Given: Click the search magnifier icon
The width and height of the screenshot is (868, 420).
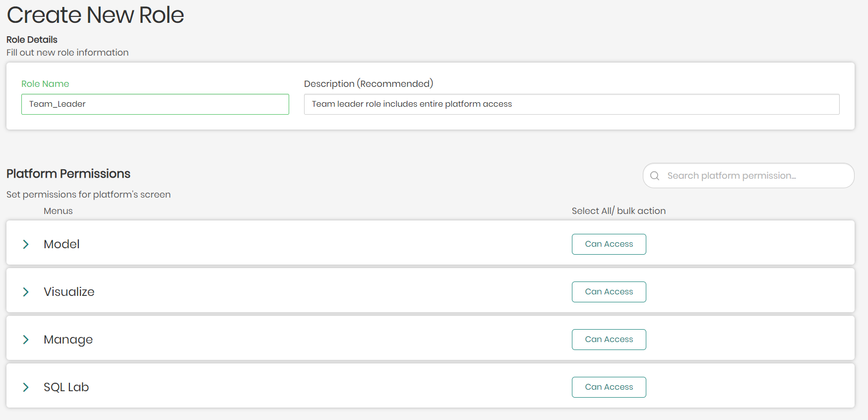Looking at the screenshot, I should click(x=655, y=176).
